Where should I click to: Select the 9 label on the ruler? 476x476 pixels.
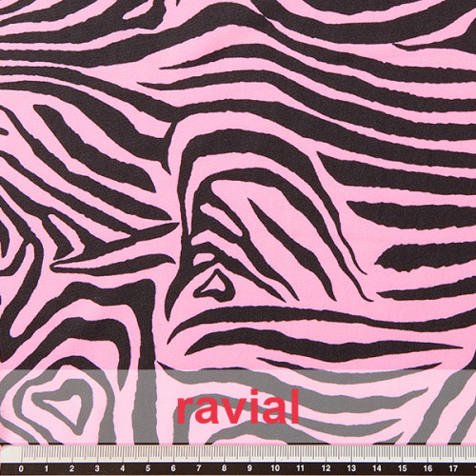pos(249,468)
